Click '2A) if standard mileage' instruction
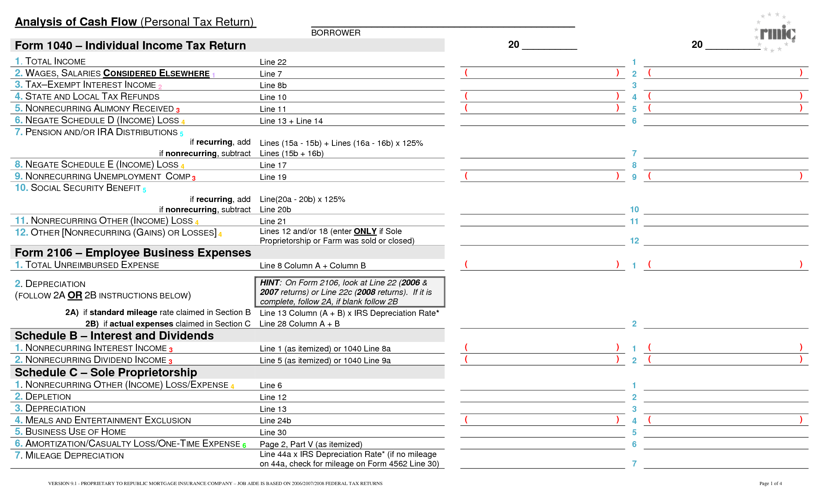 point(158,312)
